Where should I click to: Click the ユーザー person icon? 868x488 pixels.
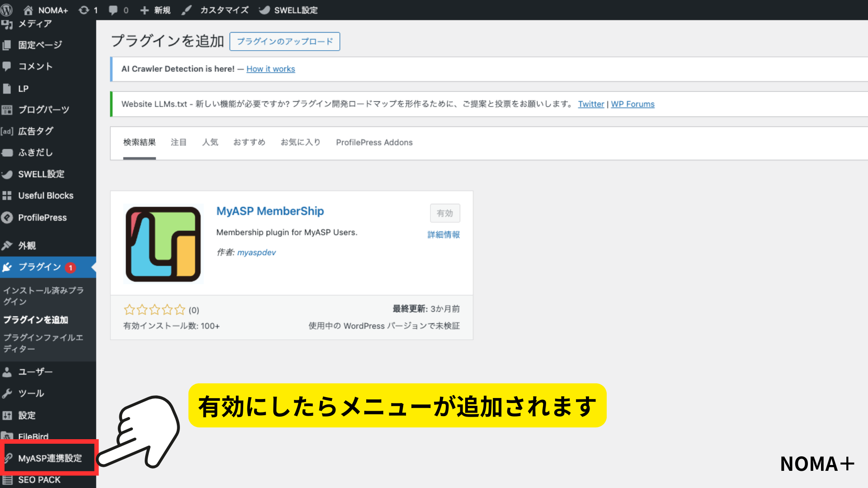click(x=7, y=372)
